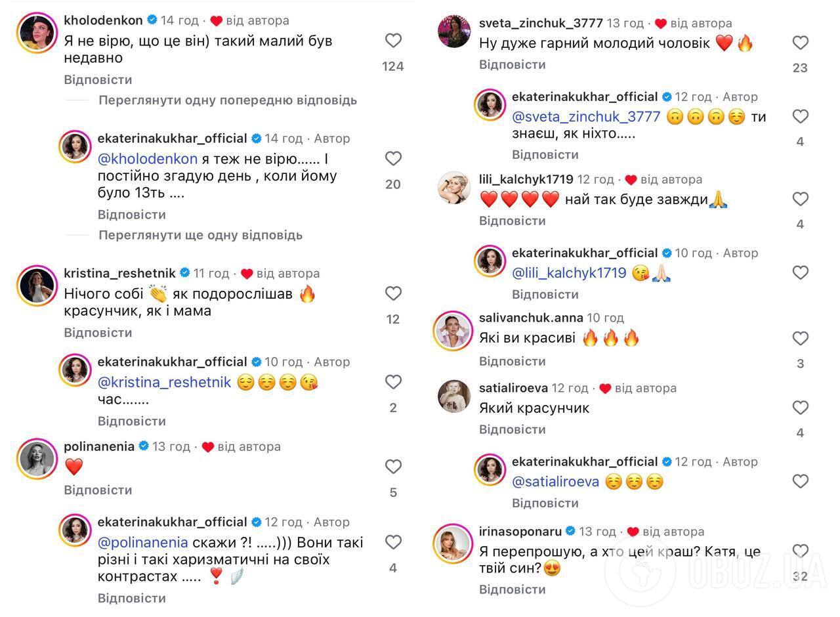
Task: Open polinanenia's avatar
Action: [37, 459]
